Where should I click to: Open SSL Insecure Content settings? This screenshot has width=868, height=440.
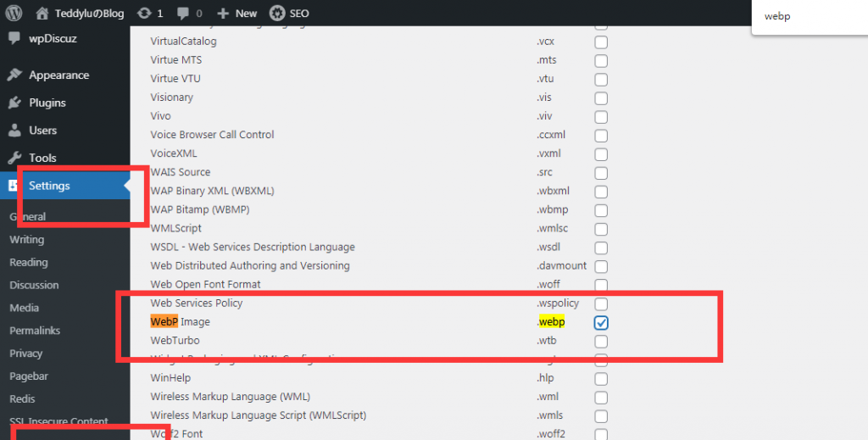click(58, 421)
